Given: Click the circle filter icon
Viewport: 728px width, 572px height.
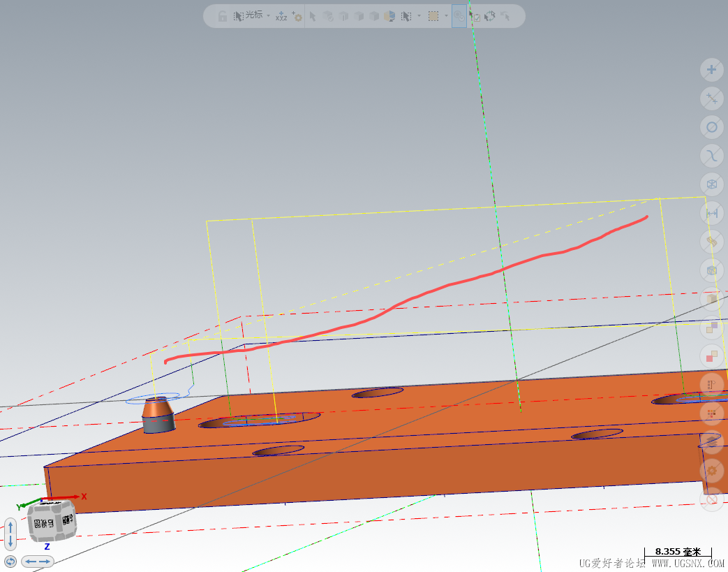Looking at the screenshot, I should (x=711, y=127).
